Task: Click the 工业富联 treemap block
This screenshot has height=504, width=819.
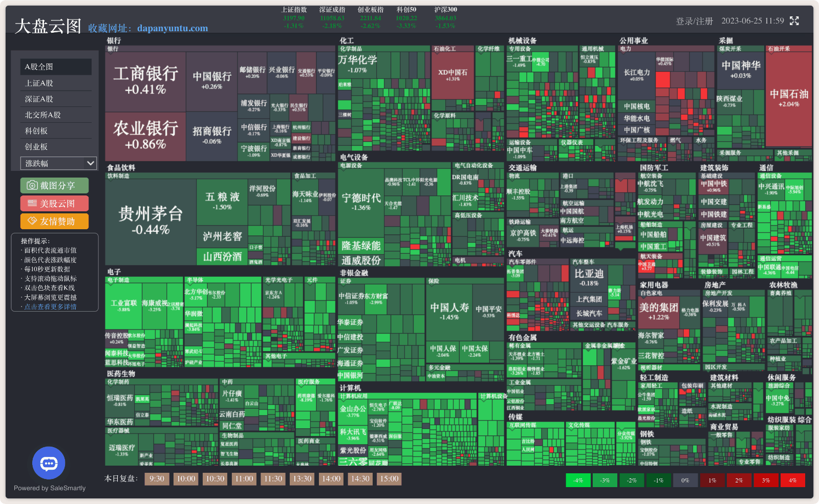Action: click(124, 305)
